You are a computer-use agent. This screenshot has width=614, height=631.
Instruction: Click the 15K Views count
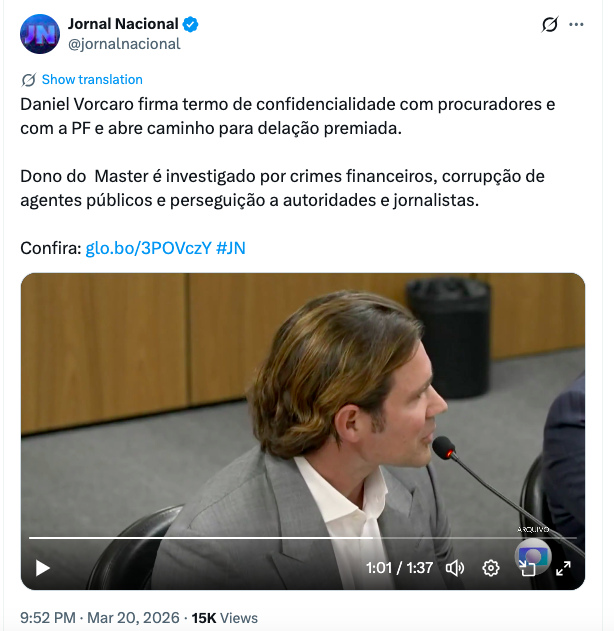tap(225, 618)
